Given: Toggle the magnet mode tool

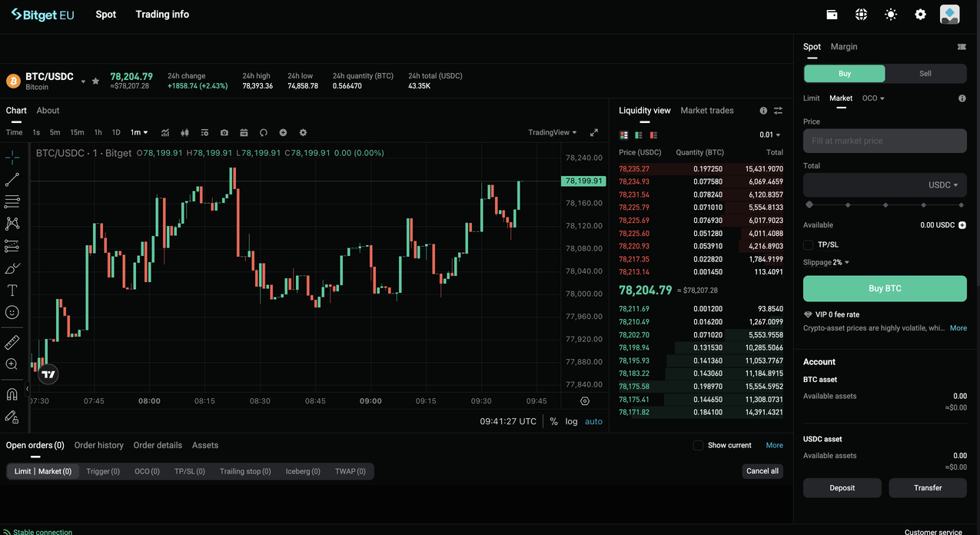Looking at the screenshot, I should pos(12,394).
